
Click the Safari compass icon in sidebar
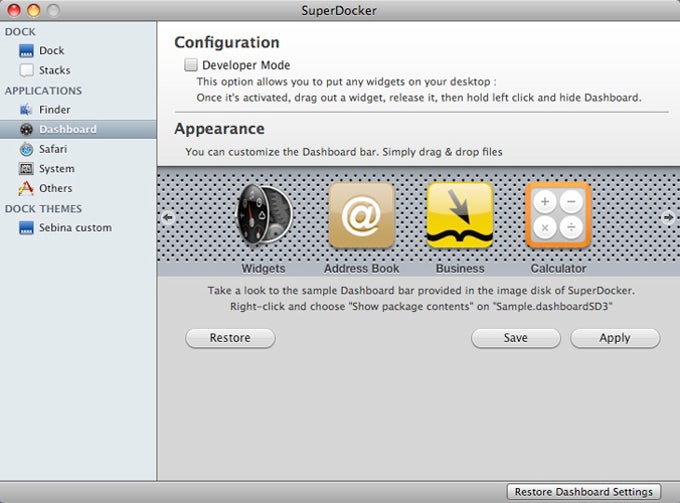26,149
